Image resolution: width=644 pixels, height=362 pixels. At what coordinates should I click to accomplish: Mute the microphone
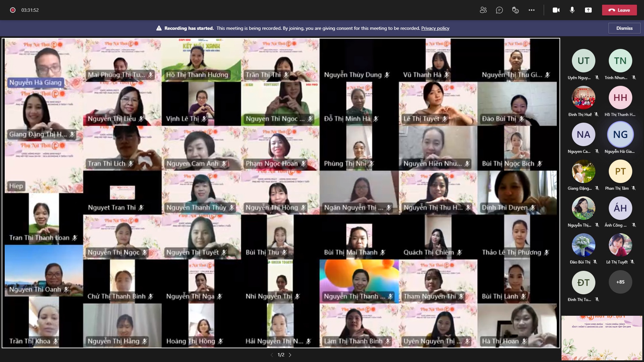(x=572, y=10)
